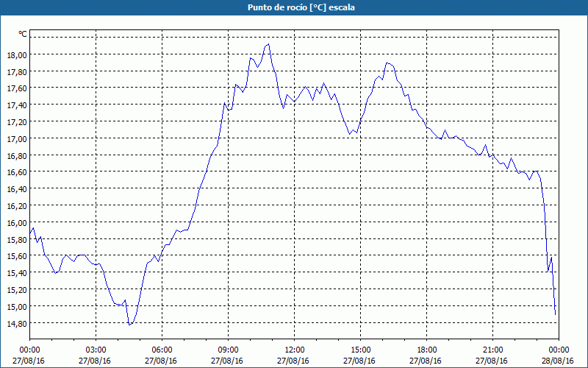Viewport: 588px width, 368px height.
Task: Click the 21:00 time axis label
Action: [x=492, y=350]
